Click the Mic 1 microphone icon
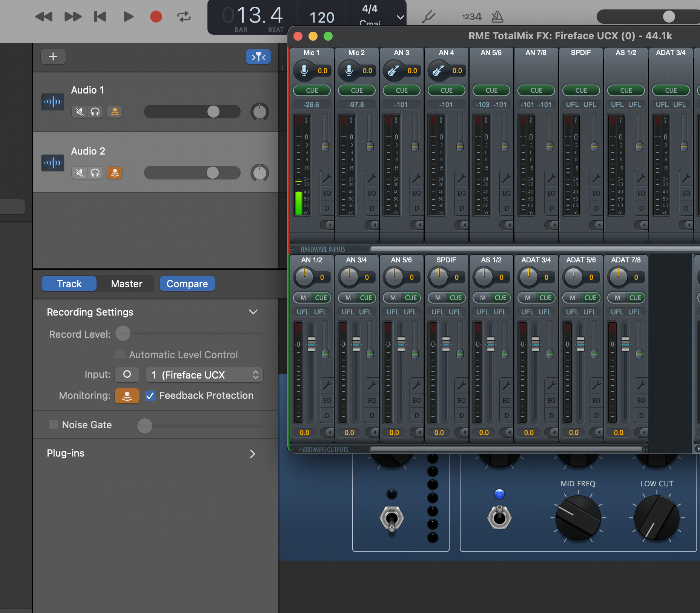The height and width of the screenshot is (613, 700). click(304, 70)
